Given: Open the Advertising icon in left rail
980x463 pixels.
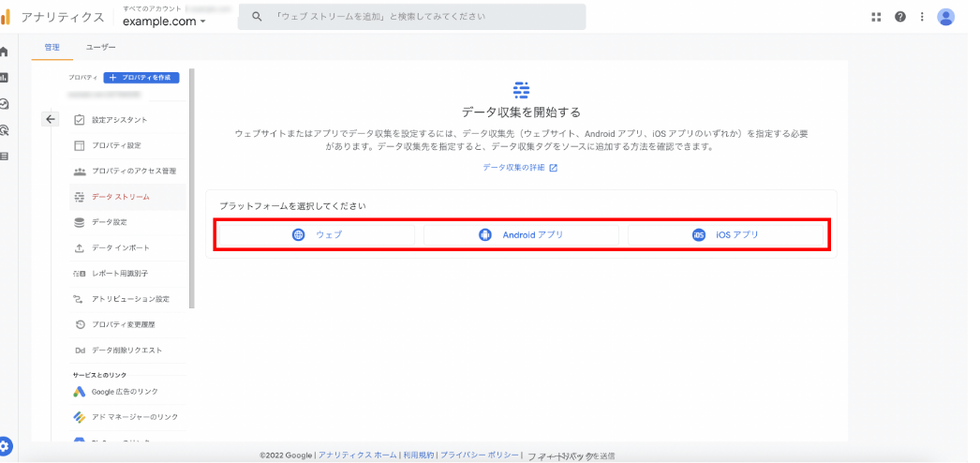Looking at the screenshot, I should click(4, 130).
